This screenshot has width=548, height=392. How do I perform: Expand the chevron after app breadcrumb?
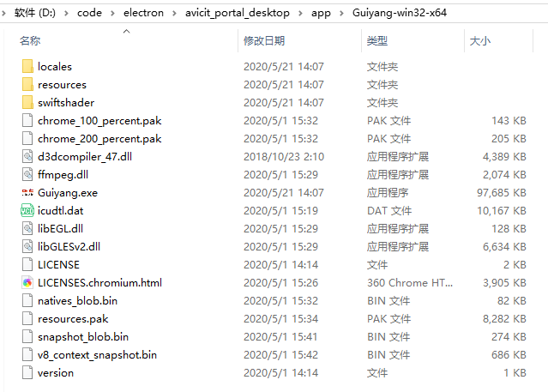tap(341, 13)
